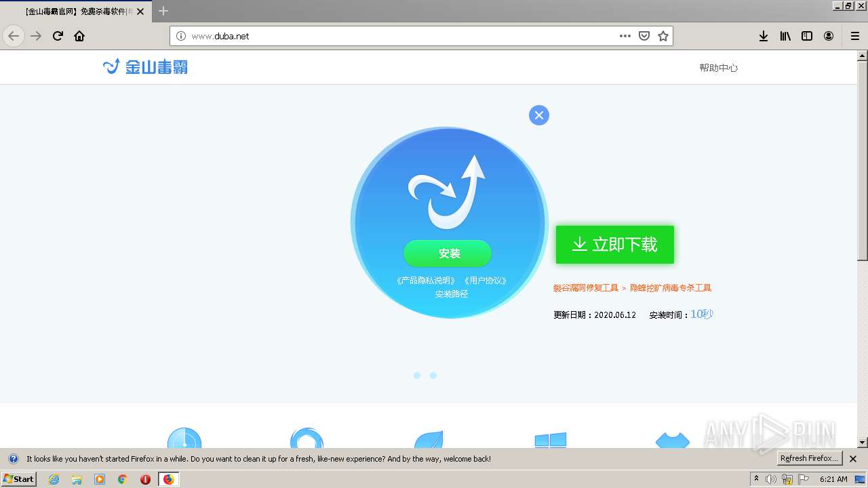Open the Windows Start menu
The image size is (868, 488).
pyautogui.click(x=19, y=479)
